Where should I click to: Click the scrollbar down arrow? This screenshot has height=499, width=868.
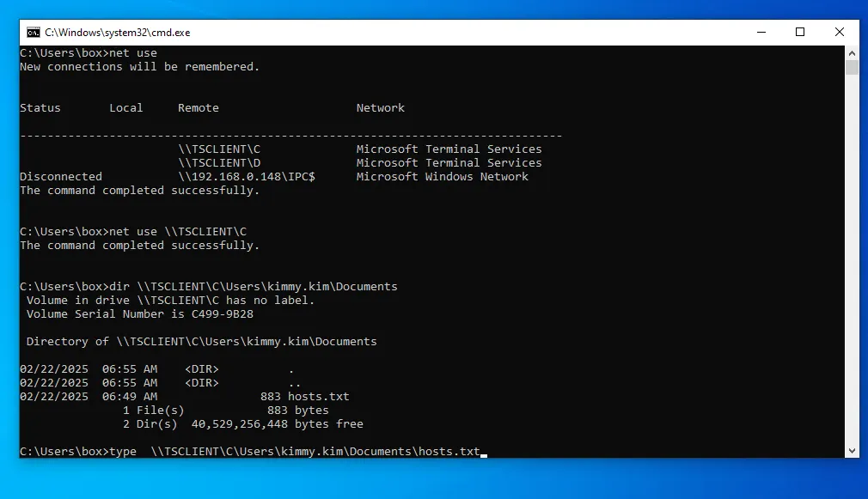click(x=852, y=450)
